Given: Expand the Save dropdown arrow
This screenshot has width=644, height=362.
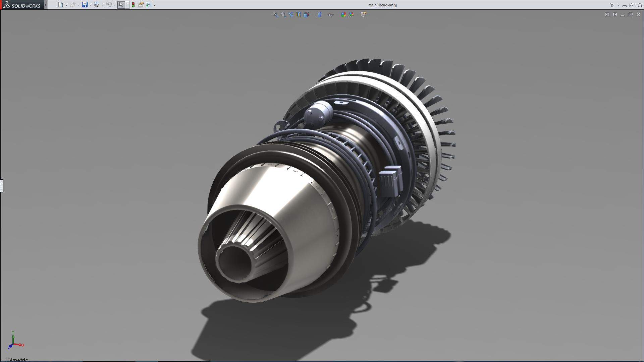Looking at the screenshot, I should (x=91, y=5).
